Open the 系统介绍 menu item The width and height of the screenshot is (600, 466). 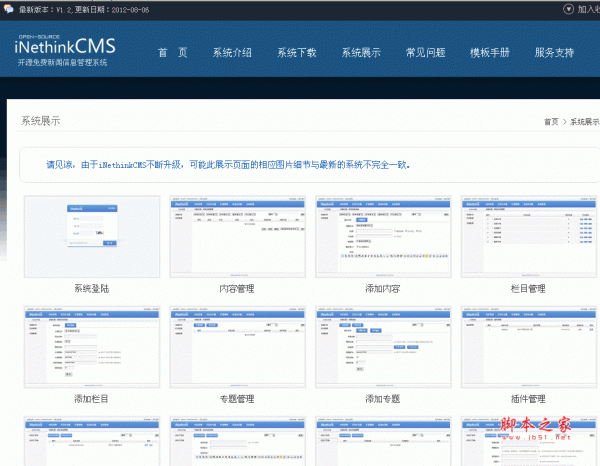[x=232, y=52]
